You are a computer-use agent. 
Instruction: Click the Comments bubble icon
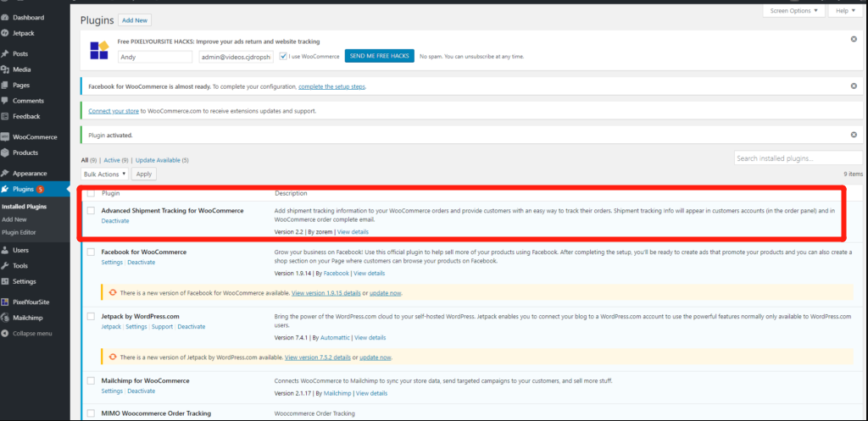[5, 101]
